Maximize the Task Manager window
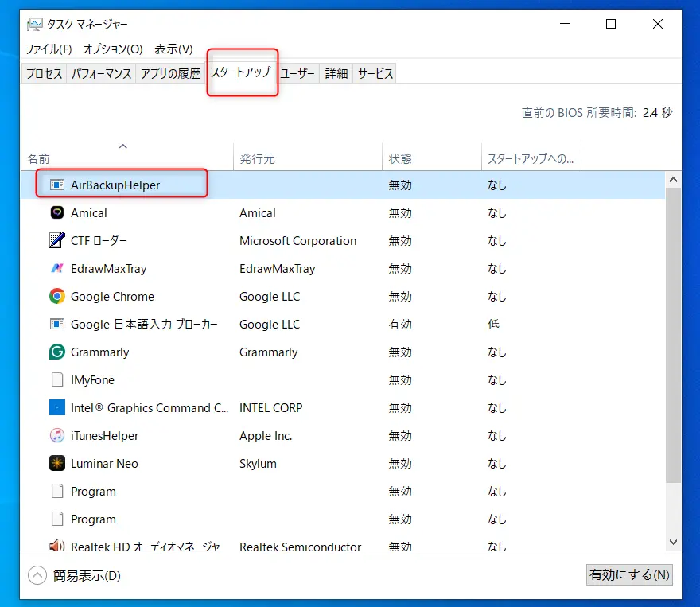Image resolution: width=700 pixels, height=607 pixels. (611, 24)
